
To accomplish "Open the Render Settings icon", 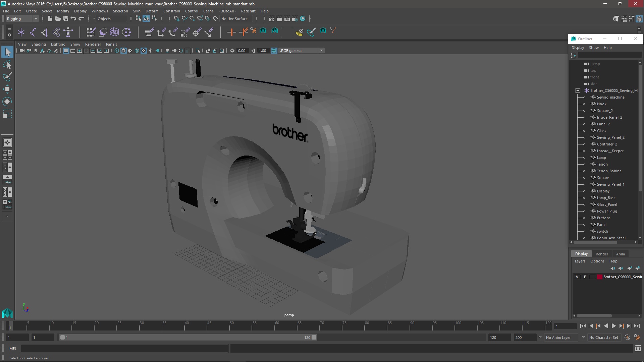I will tap(295, 19).
